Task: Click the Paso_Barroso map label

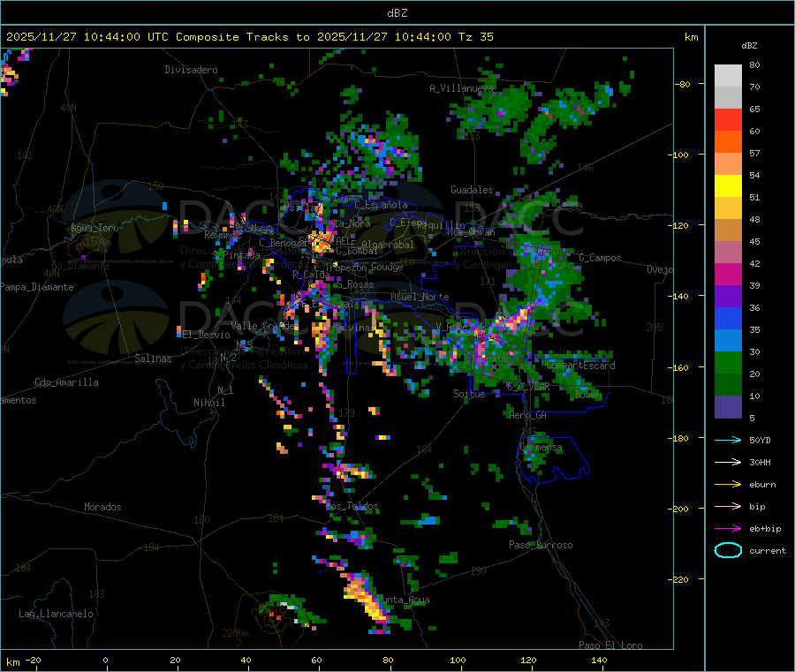Action: click(541, 545)
